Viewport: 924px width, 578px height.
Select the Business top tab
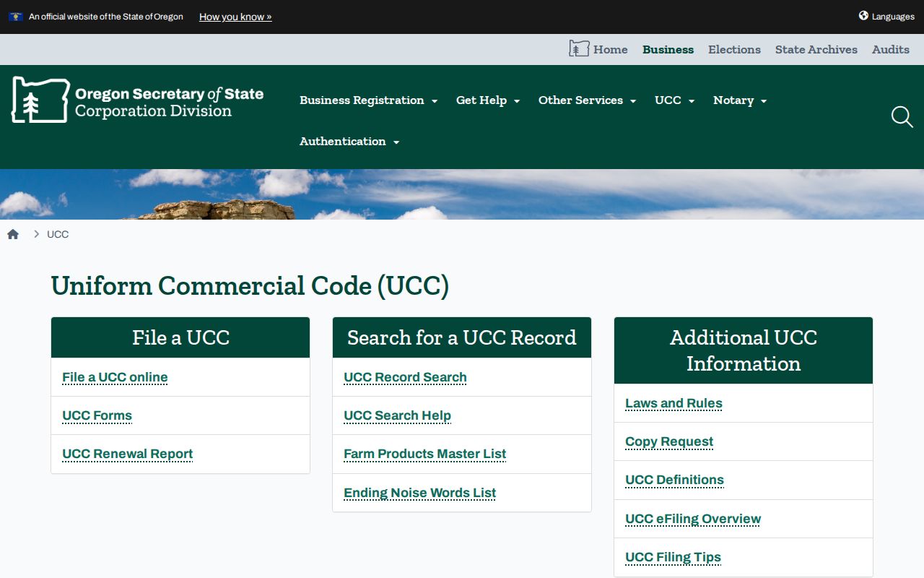[668, 50]
